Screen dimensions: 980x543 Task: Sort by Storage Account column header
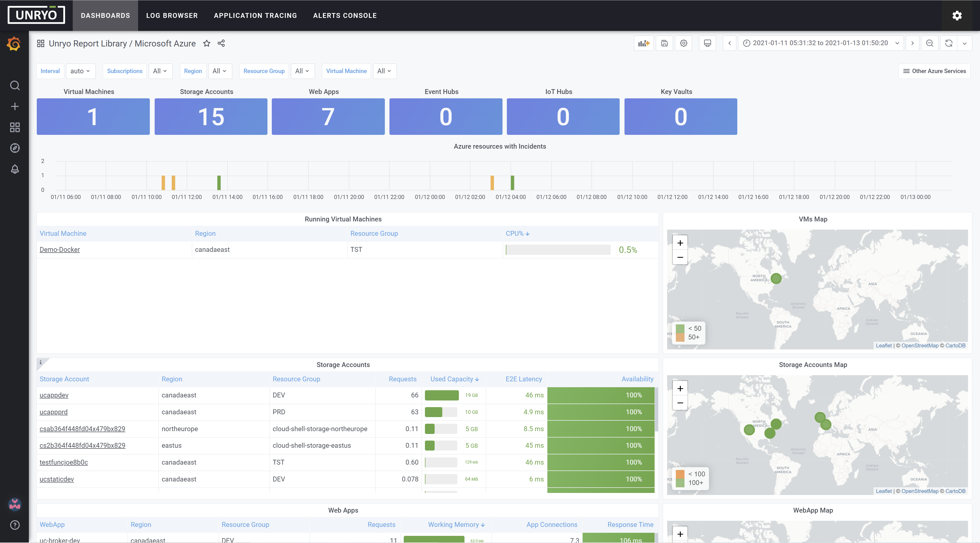coord(64,379)
